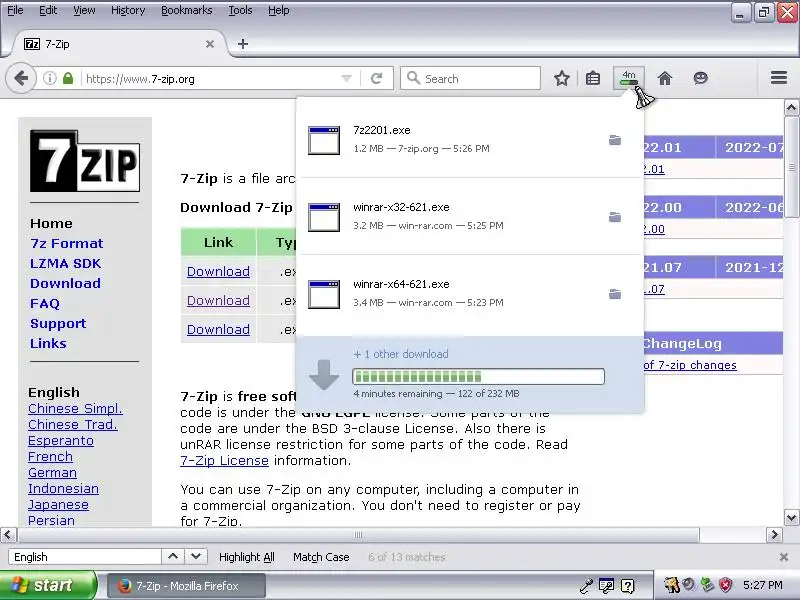Screen dimensions: 800x600
Task: Bookmark this page with the star icon
Action: click(562, 79)
